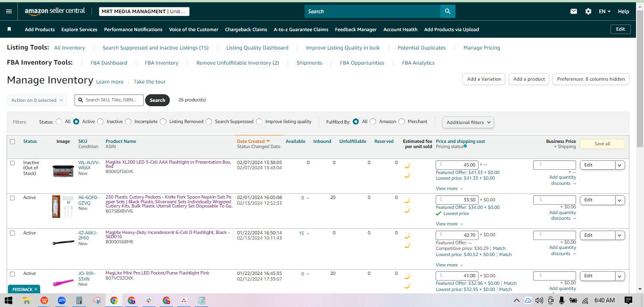Open the notification center icon

point(628,300)
